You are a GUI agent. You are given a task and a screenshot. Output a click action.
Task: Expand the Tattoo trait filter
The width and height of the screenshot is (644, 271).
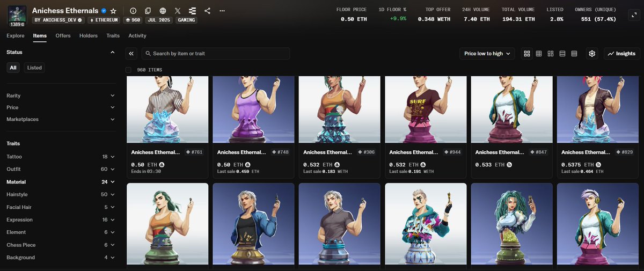(x=61, y=157)
